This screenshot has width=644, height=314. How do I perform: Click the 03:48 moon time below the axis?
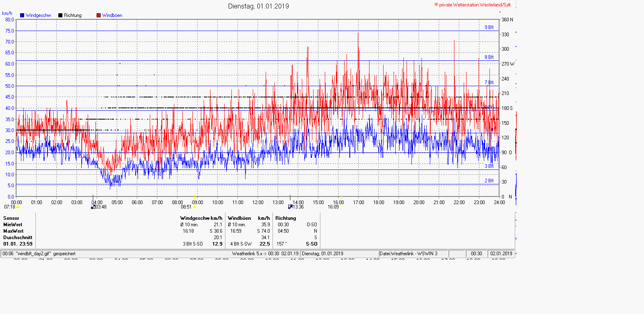pyautogui.click(x=101, y=207)
